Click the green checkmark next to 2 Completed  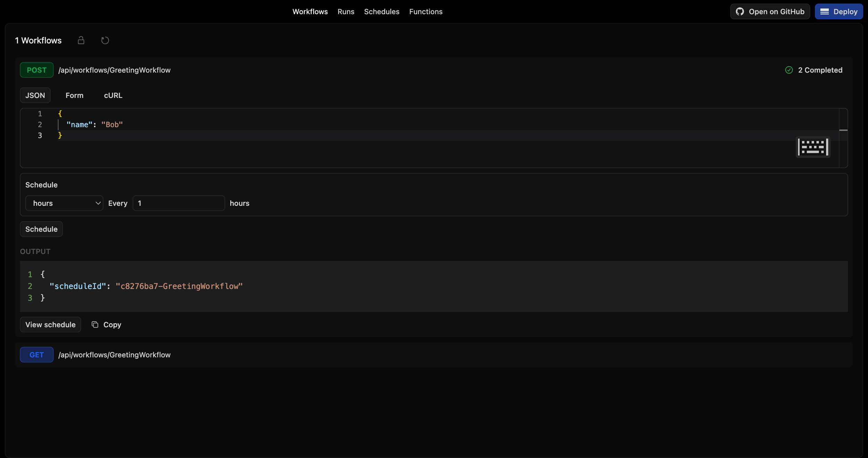click(x=789, y=70)
